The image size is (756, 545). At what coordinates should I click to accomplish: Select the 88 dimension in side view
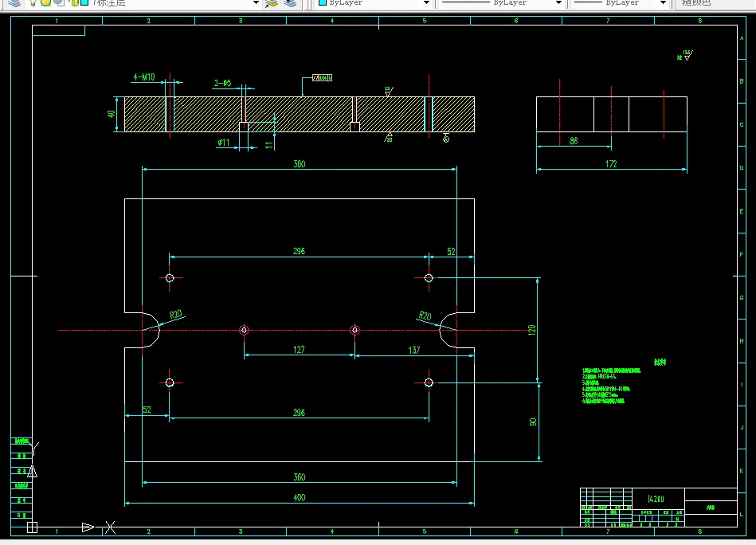574,141
